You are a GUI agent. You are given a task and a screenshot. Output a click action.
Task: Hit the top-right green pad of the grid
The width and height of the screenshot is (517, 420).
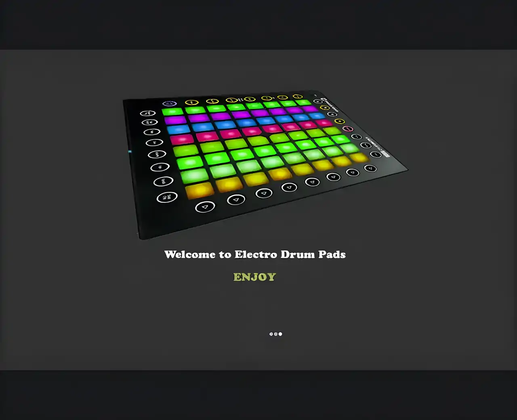coord(303,103)
